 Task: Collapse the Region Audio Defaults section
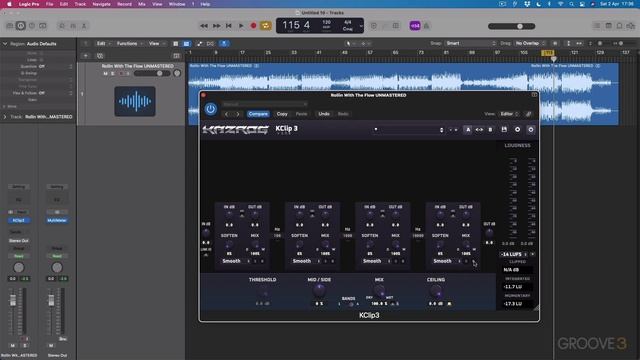tap(5, 44)
